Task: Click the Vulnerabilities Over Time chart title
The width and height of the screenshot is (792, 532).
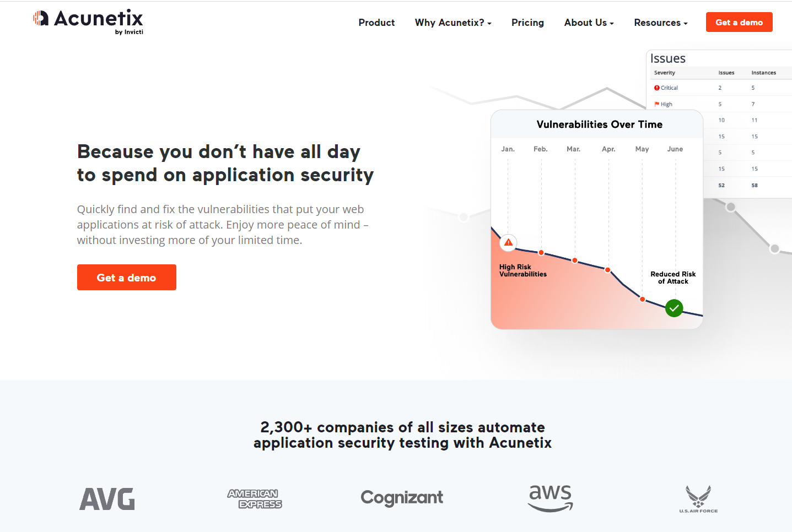Action: (600, 124)
